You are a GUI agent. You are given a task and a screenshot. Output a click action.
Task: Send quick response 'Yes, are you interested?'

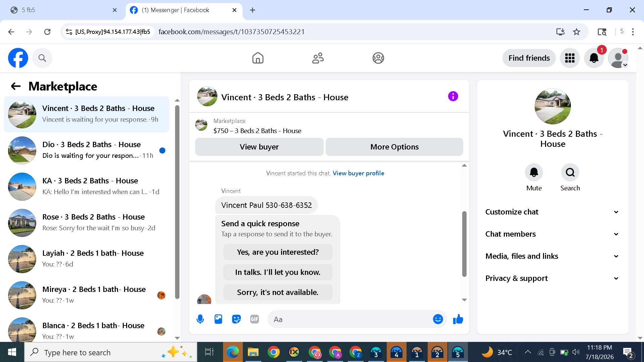pos(278,252)
